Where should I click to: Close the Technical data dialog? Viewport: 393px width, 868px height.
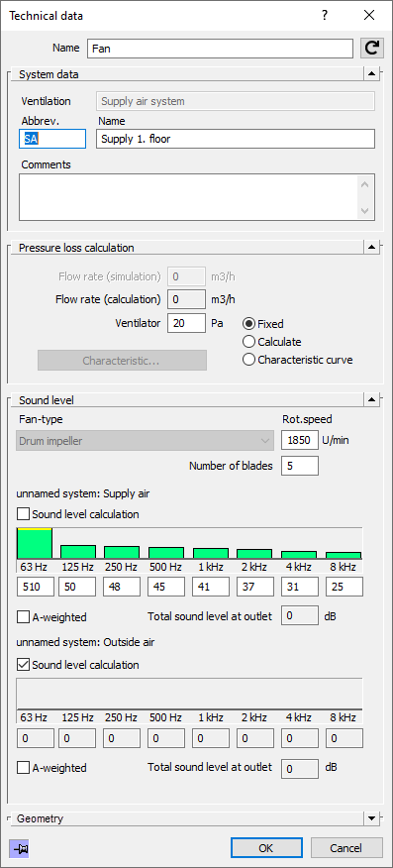pyautogui.click(x=369, y=16)
